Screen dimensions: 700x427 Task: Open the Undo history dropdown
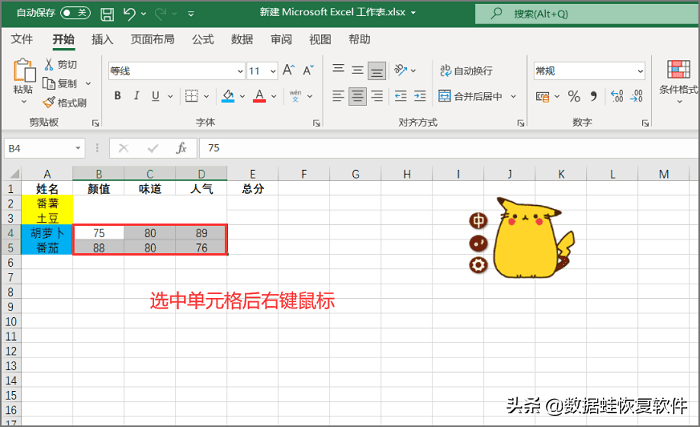click(x=143, y=14)
